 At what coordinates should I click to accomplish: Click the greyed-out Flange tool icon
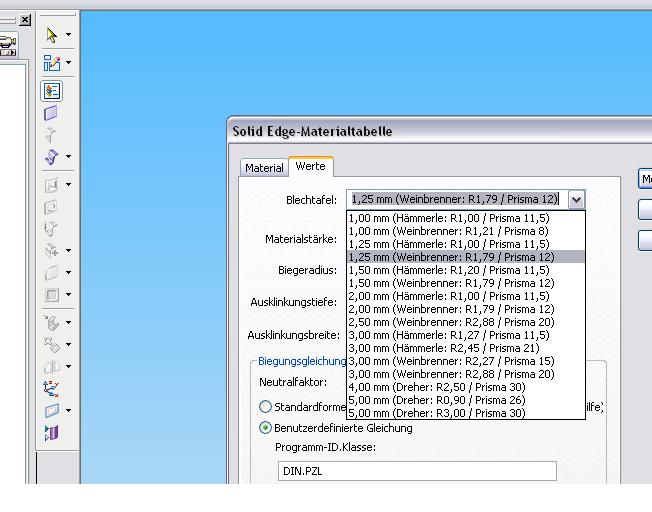(51, 135)
